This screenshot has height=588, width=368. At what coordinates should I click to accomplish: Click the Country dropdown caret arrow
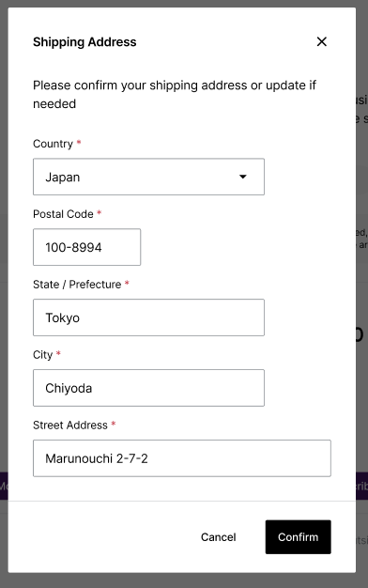click(x=243, y=177)
